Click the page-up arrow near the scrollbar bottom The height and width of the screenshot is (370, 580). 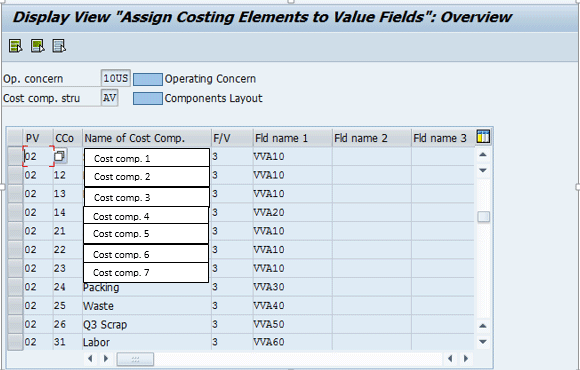click(x=483, y=326)
